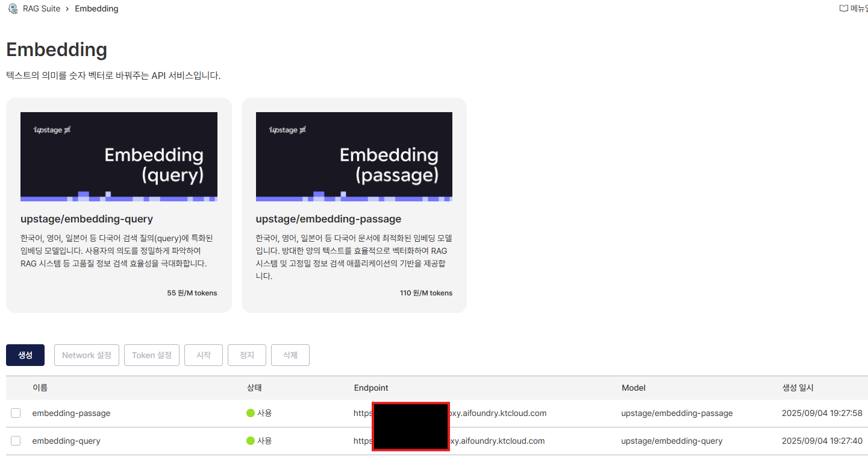Click the 생성 button
The image size is (868, 457).
[x=25, y=355]
